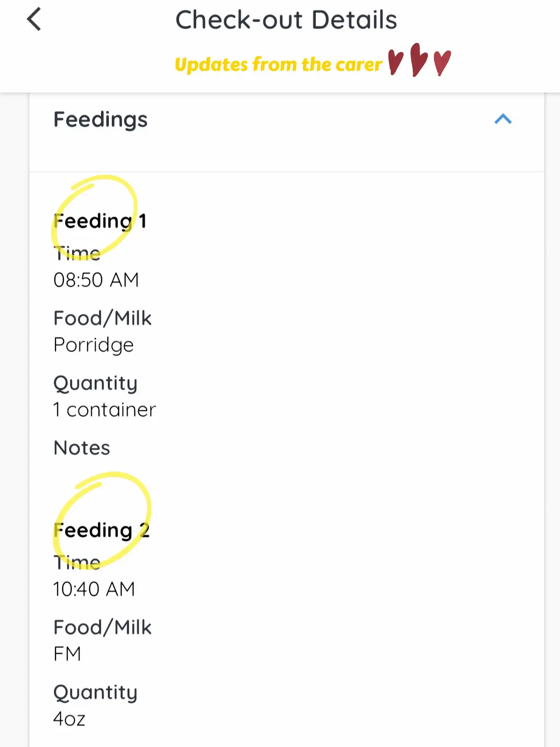Tap the yellow circle around Feeding 1
The height and width of the screenshot is (747, 560).
pos(94,217)
